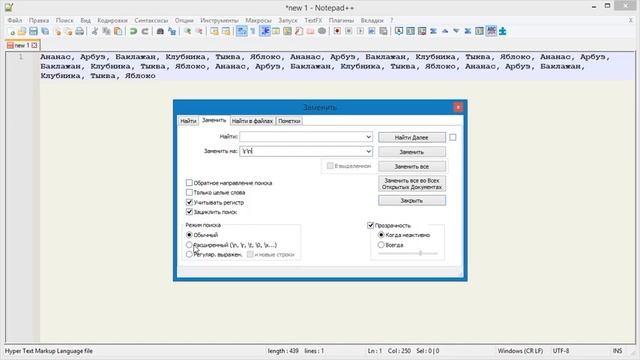Click the Stop Recording macro icon
The height and width of the screenshot is (360, 640).
point(349,31)
